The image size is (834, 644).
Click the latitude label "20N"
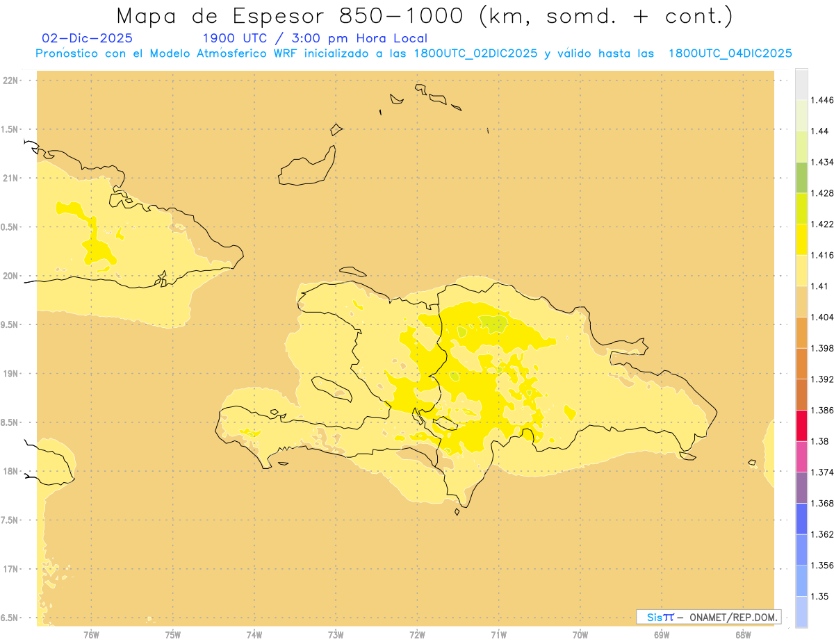10,276
